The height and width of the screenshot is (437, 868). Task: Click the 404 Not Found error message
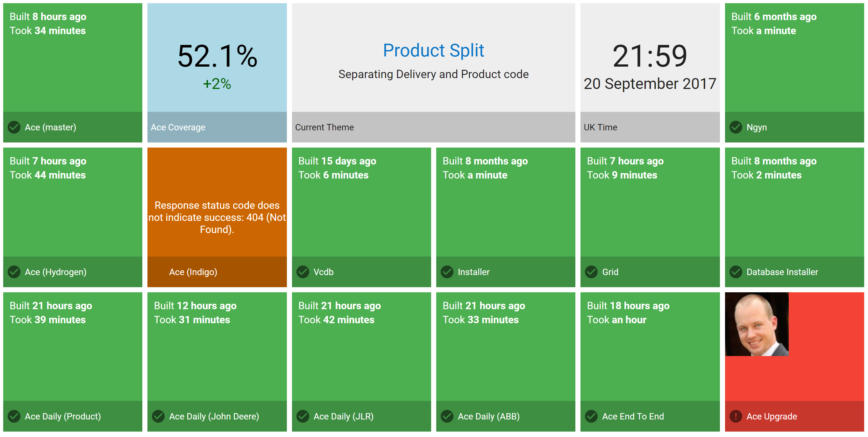tap(217, 217)
